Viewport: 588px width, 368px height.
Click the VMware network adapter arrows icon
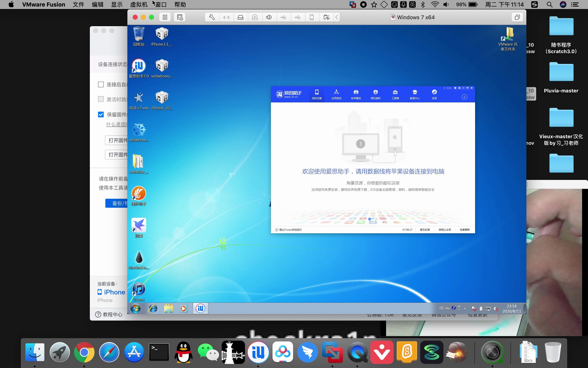[226, 17]
